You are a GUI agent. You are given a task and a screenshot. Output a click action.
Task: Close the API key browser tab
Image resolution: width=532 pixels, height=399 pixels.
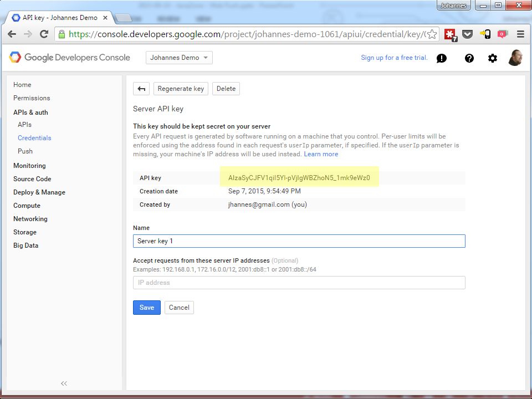pyautogui.click(x=105, y=18)
